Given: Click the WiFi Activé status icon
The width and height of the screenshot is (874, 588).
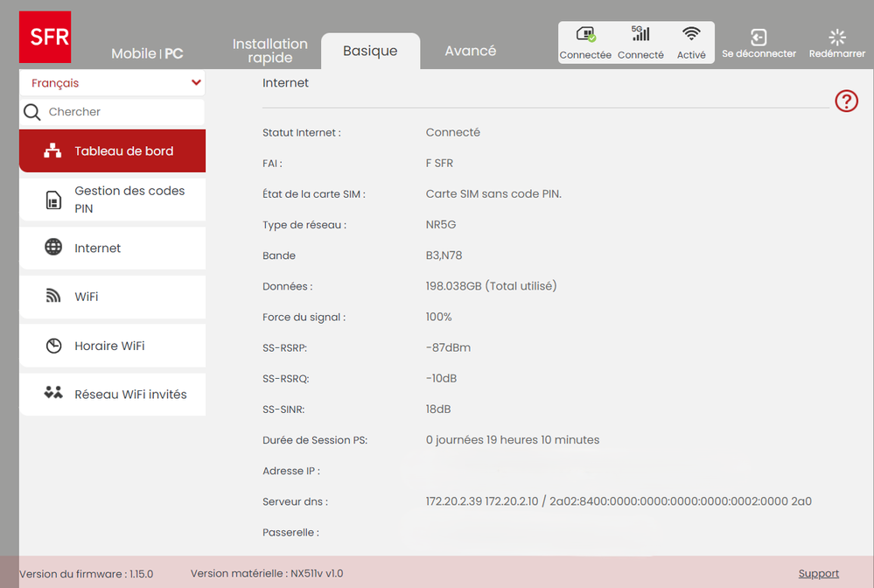Looking at the screenshot, I should point(691,35).
